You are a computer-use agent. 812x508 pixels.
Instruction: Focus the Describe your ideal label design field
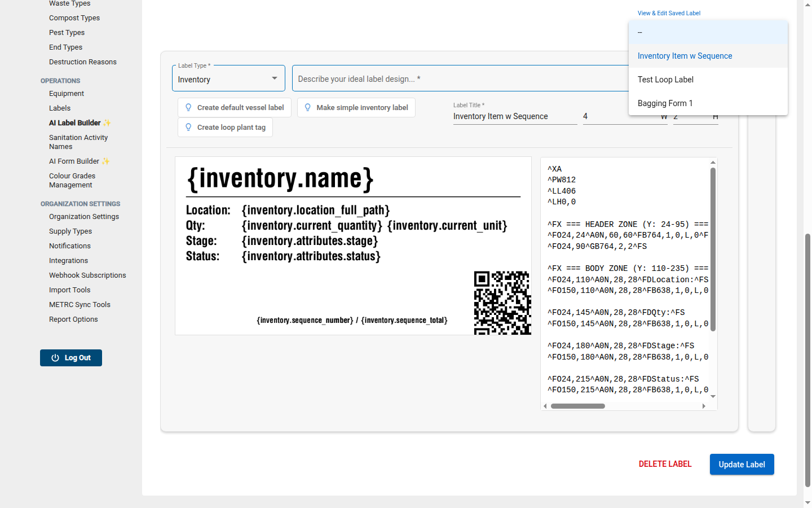[x=460, y=78]
